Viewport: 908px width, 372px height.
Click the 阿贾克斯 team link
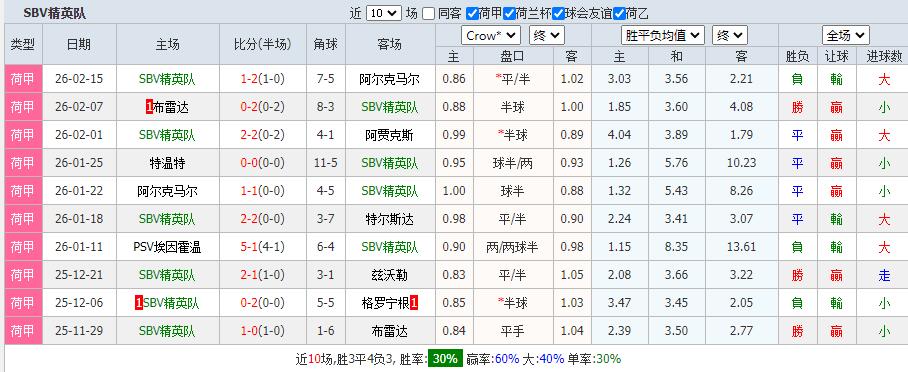390,136
